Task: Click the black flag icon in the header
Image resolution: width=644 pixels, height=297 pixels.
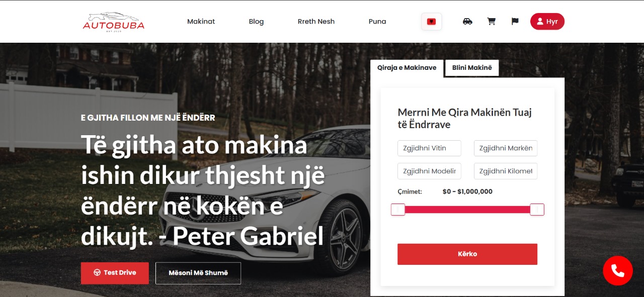Action: [x=515, y=22]
